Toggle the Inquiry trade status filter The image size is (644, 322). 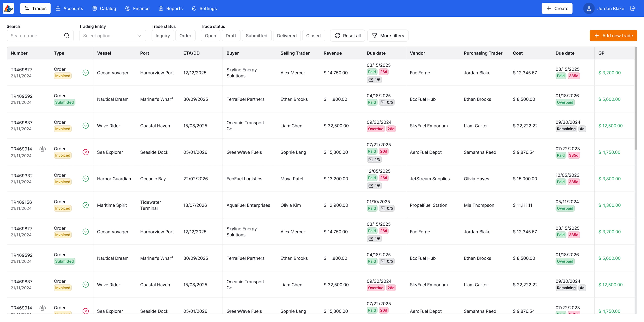point(162,35)
